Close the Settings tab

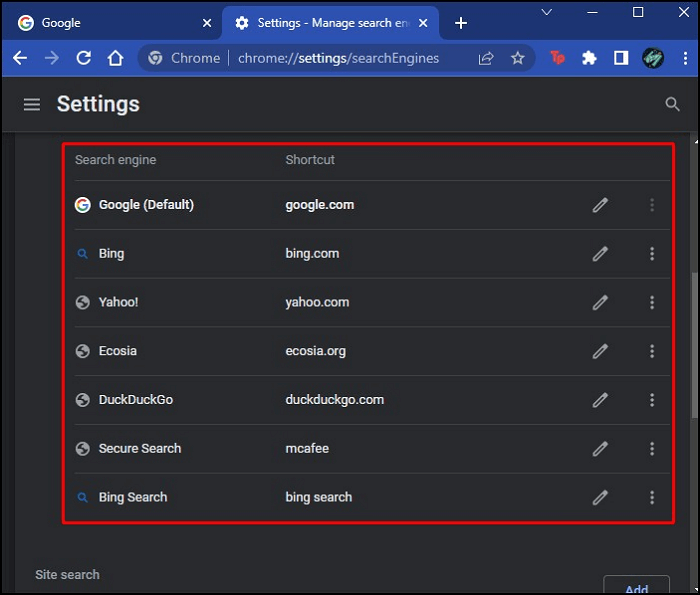coord(425,23)
